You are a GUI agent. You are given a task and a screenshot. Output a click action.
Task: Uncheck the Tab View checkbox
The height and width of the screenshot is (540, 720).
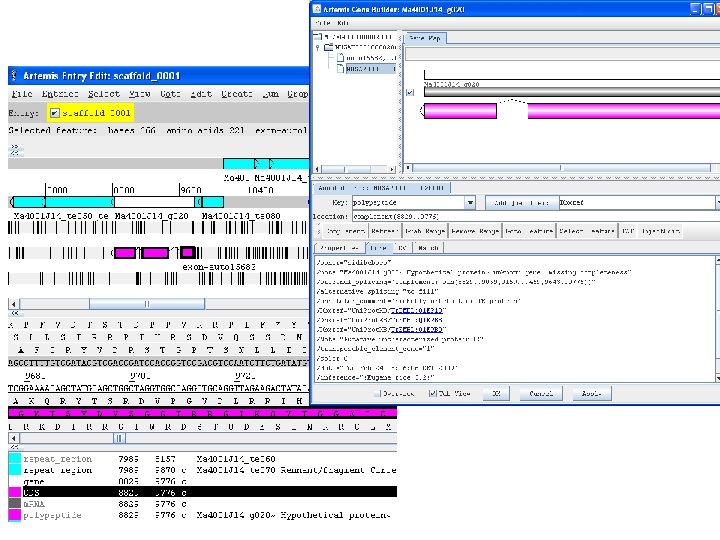[432, 394]
